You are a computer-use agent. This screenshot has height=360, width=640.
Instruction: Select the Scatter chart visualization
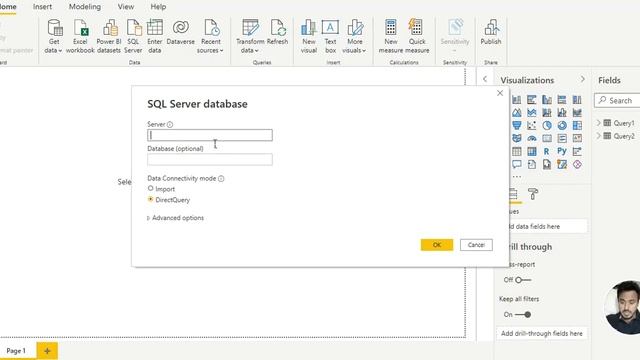click(x=531, y=125)
